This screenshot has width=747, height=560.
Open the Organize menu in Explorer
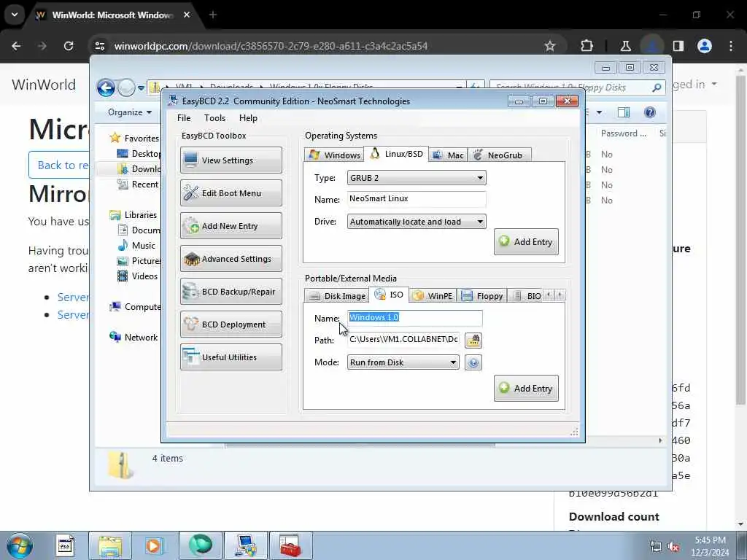130,112
